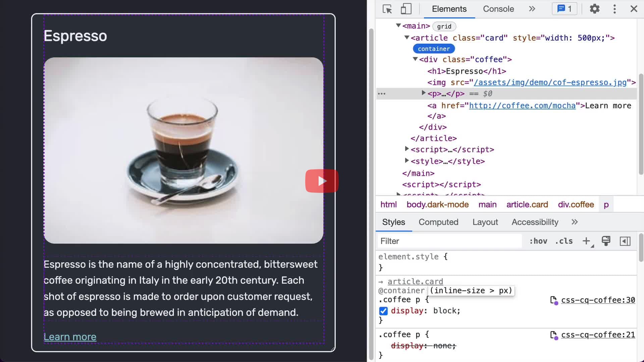
Task: Click the Espresso heading on the page
Action: (75, 36)
